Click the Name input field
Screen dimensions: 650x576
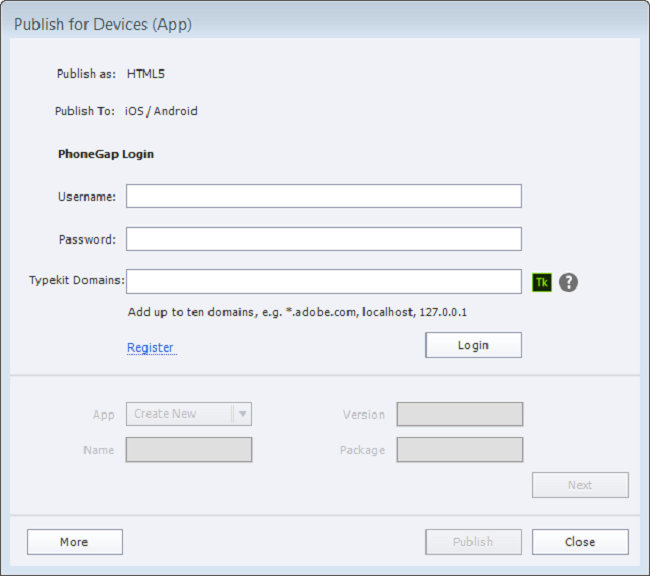click(189, 450)
